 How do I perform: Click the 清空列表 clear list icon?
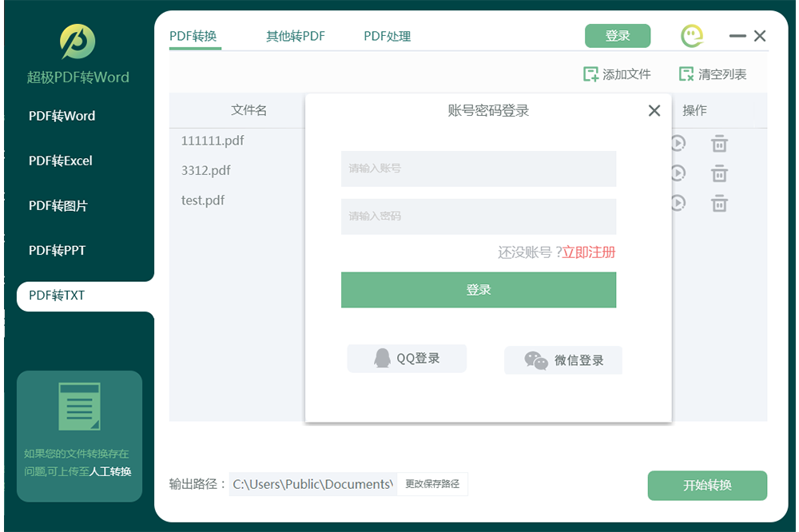(x=686, y=74)
